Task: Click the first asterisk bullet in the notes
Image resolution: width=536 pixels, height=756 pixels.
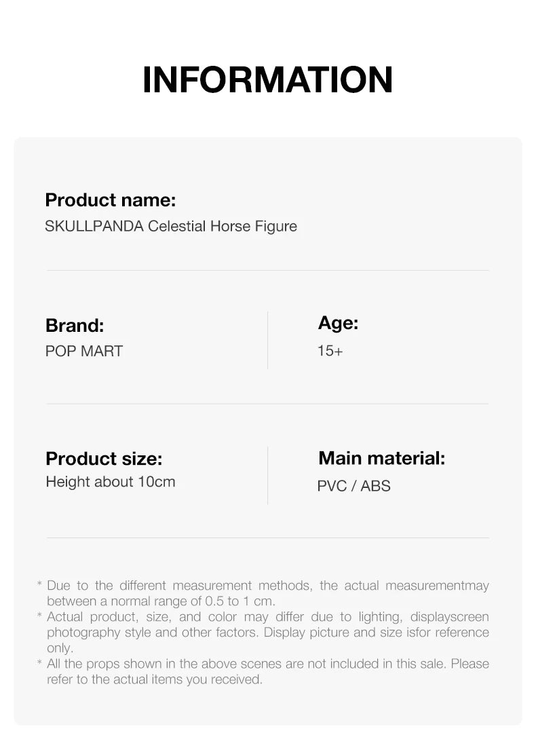Action: click(x=40, y=585)
